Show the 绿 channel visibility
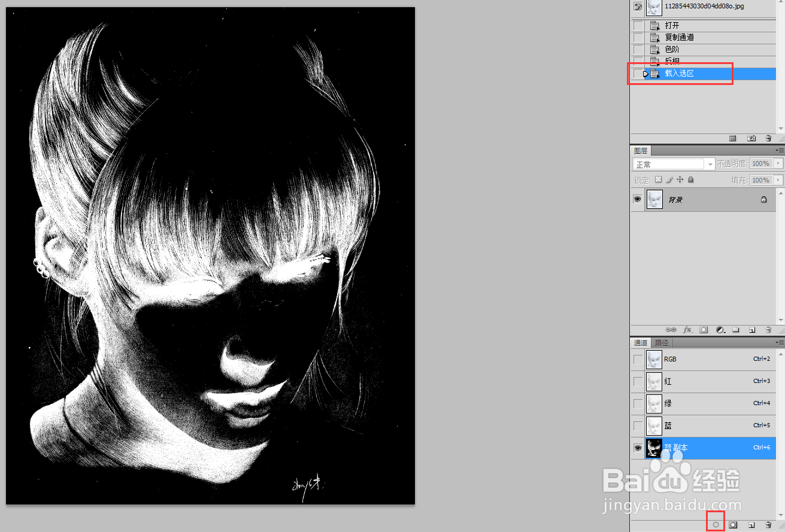785x532 pixels. tap(638, 403)
